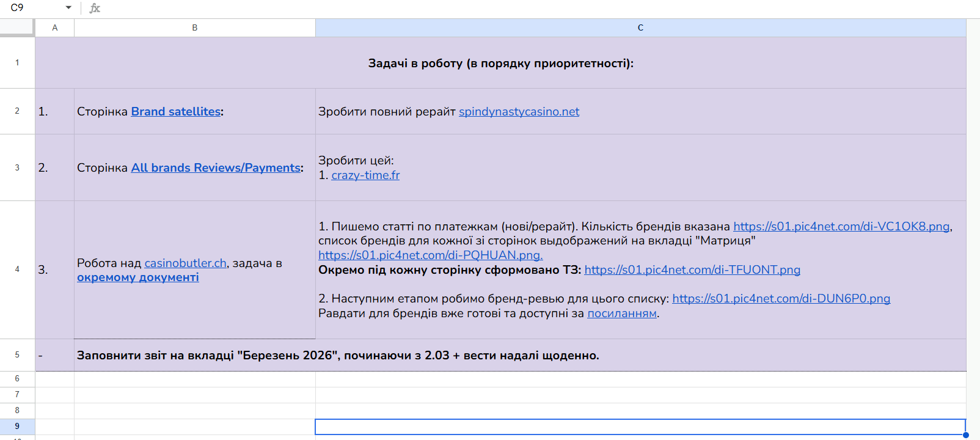Select row 3 header

[x=17, y=167]
